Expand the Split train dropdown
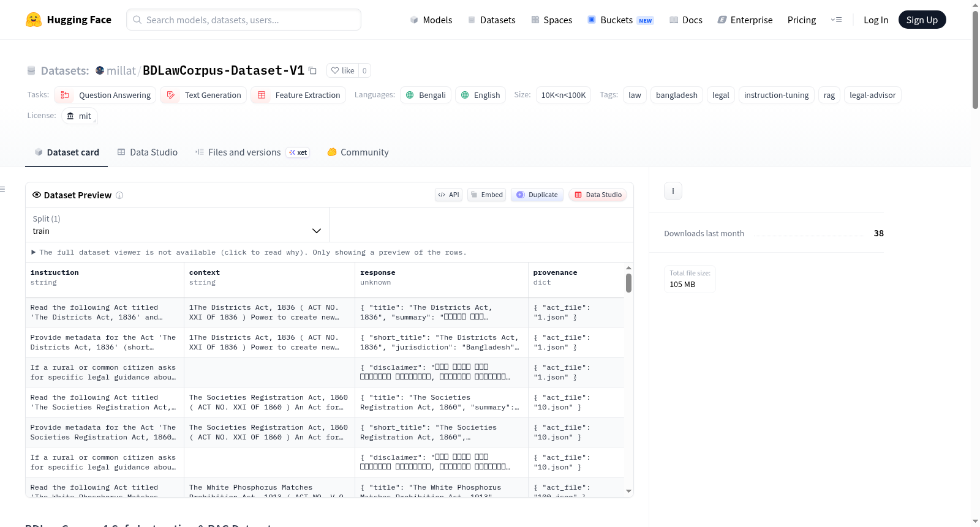The image size is (980, 527). pos(177,225)
